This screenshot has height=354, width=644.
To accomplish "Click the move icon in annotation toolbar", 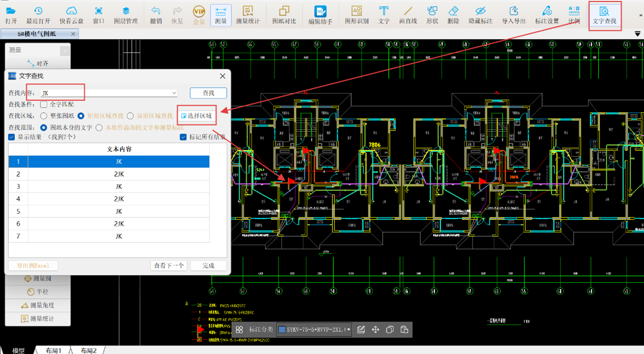I will click(x=376, y=330).
